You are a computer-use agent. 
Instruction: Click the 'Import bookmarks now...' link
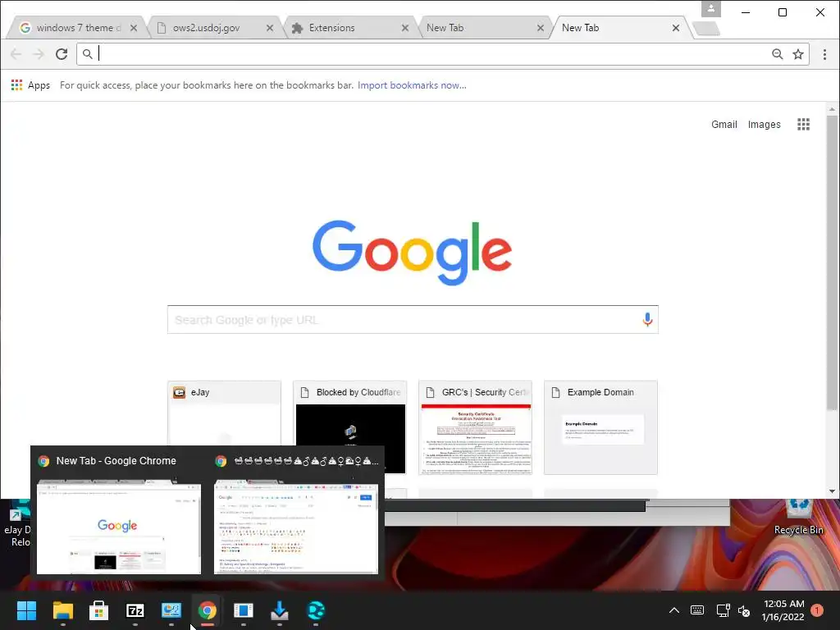point(412,85)
